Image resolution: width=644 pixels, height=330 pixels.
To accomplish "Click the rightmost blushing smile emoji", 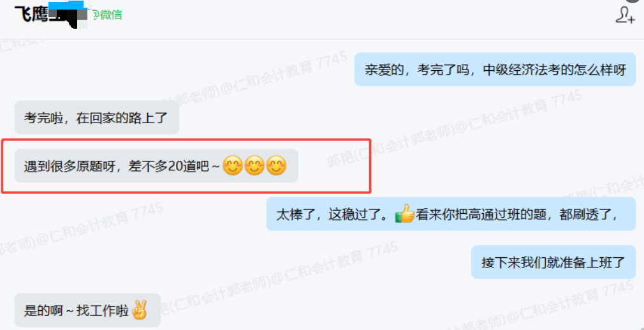I will (x=276, y=166).
